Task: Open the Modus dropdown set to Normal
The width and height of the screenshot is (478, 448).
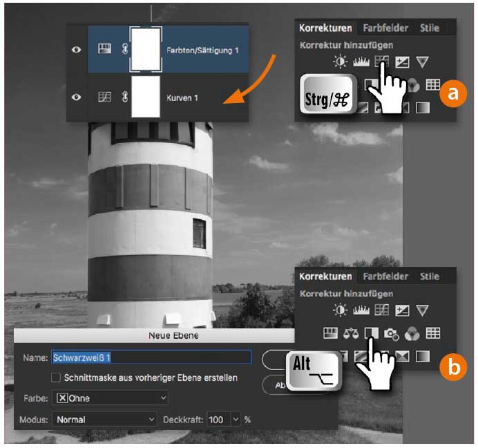Action: pos(104,420)
